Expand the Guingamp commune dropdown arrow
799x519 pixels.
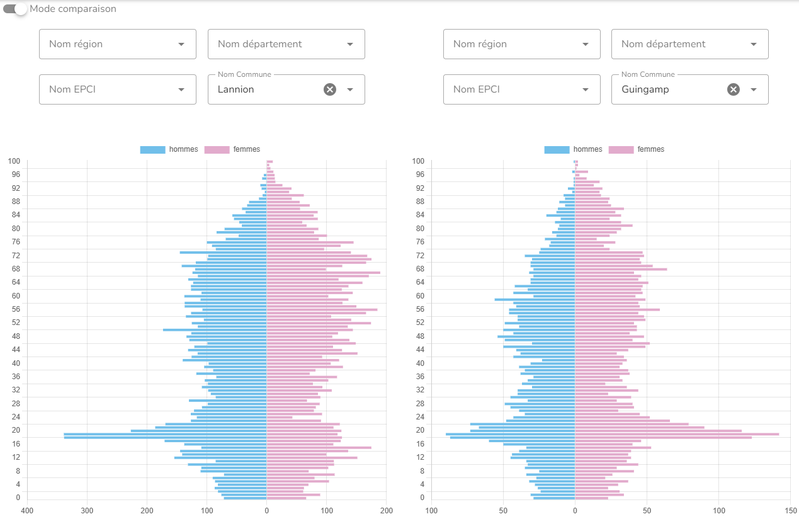point(754,89)
